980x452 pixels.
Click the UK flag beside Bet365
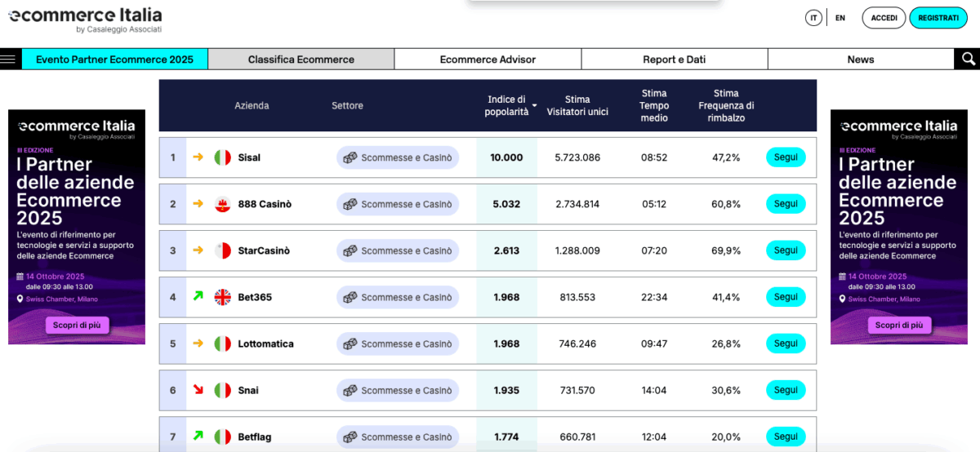click(x=222, y=297)
